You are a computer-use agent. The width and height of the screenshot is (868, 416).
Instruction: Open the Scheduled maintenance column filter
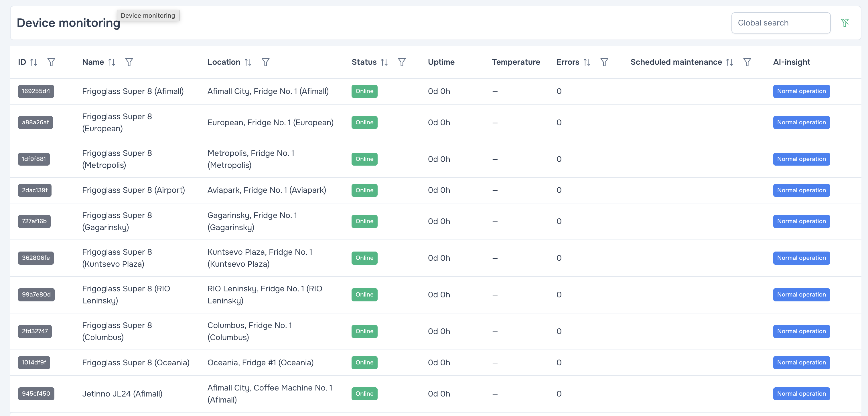747,62
